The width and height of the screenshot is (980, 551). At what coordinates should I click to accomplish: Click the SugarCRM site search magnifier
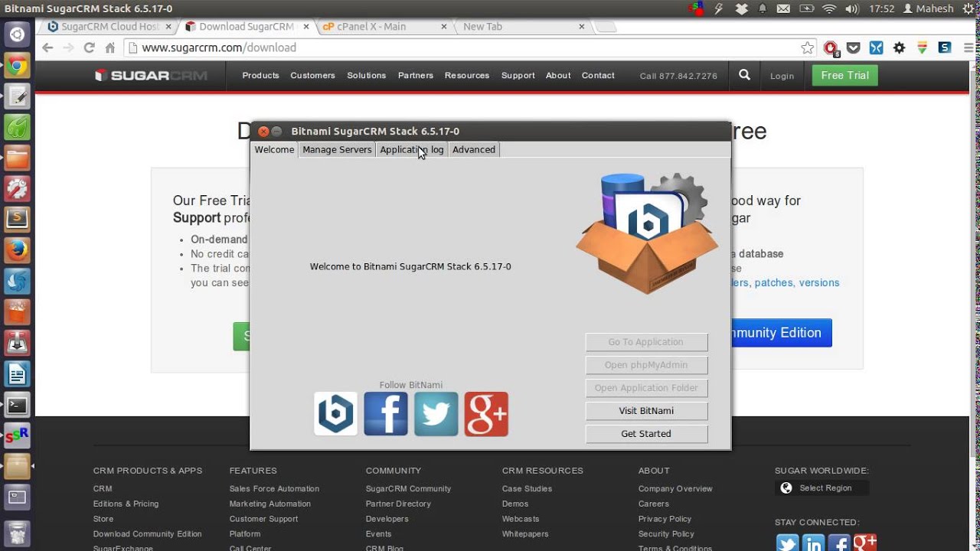pyautogui.click(x=744, y=75)
